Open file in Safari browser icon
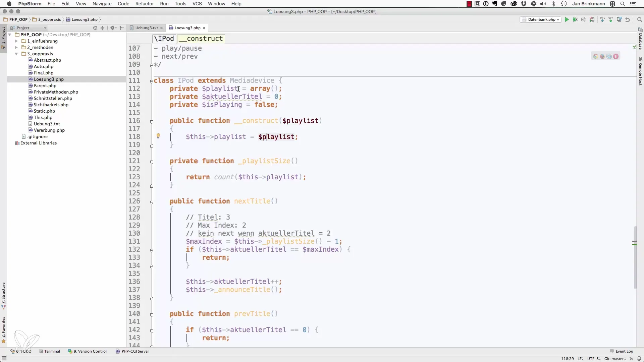644x362 pixels. (x=609, y=56)
